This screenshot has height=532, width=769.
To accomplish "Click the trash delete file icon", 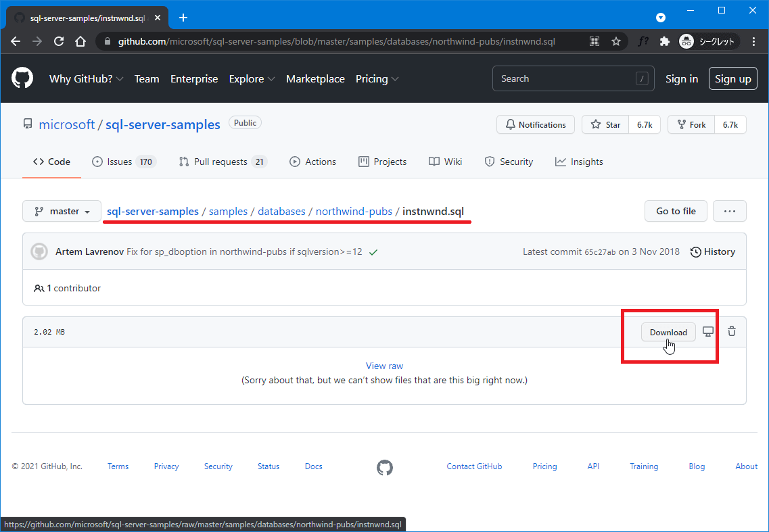I will pos(732,331).
